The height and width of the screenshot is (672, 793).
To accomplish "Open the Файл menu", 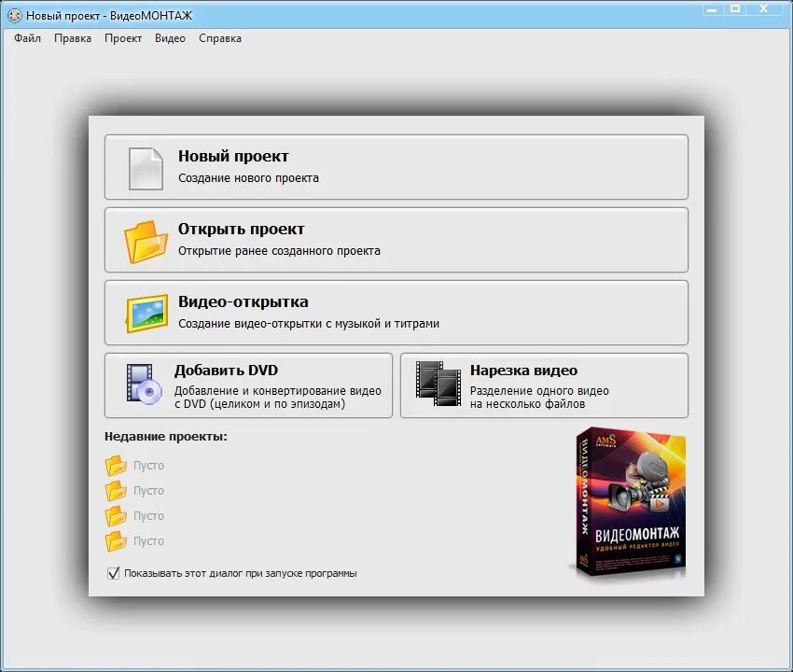I will pos(27,38).
